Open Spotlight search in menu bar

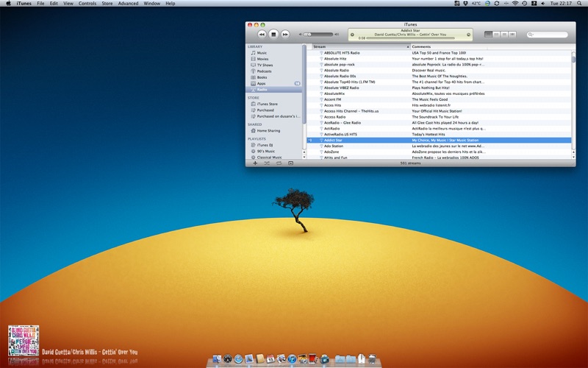580,4
